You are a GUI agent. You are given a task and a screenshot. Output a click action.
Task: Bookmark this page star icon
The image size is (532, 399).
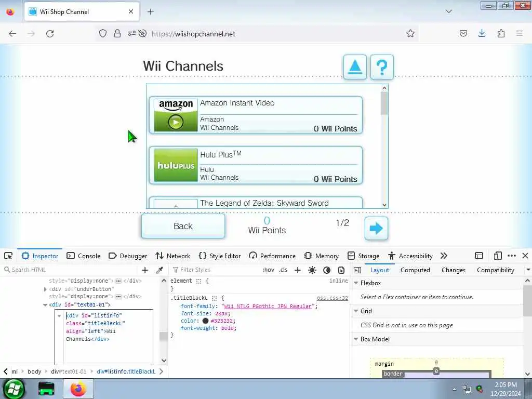tap(410, 33)
